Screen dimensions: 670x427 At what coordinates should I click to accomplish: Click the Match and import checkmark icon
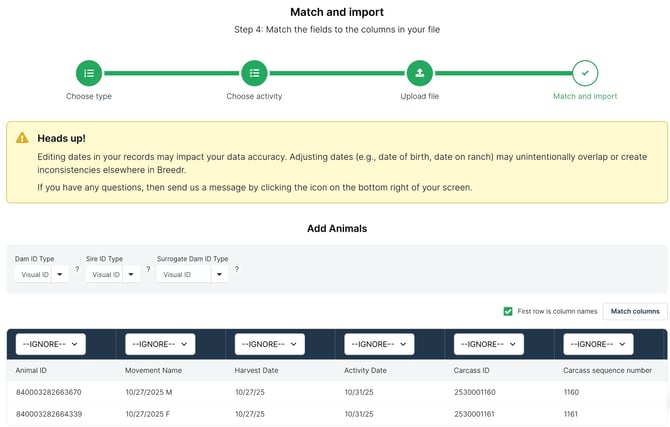click(585, 73)
